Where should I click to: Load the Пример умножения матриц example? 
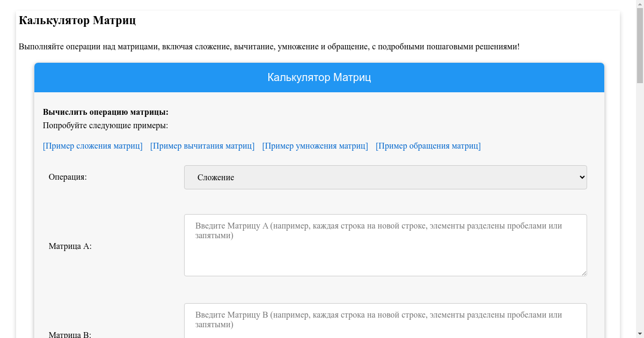click(x=315, y=146)
